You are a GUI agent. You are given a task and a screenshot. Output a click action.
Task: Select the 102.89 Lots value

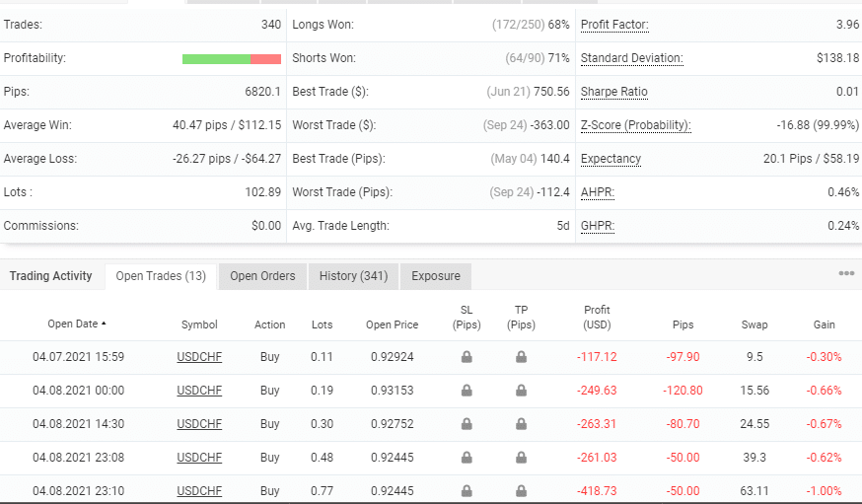click(x=262, y=192)
